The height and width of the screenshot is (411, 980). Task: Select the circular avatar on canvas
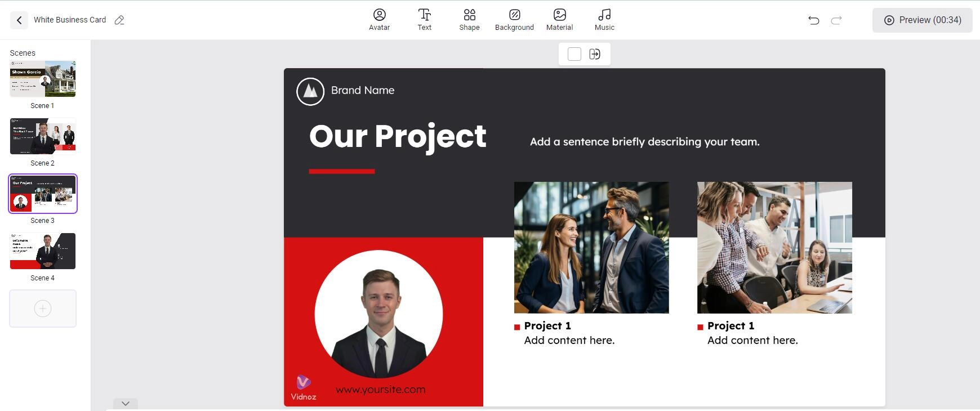coord(378,314)
